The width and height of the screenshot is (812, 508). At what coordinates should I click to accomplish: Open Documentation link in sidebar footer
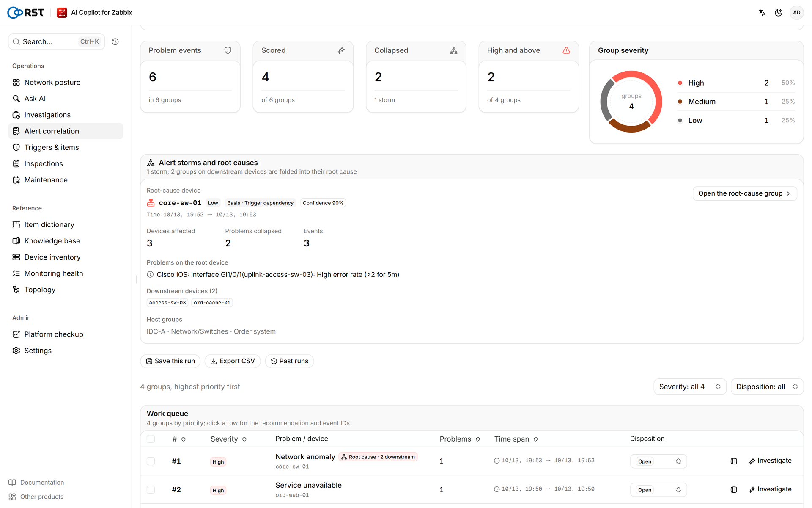[x=36, y=483]
